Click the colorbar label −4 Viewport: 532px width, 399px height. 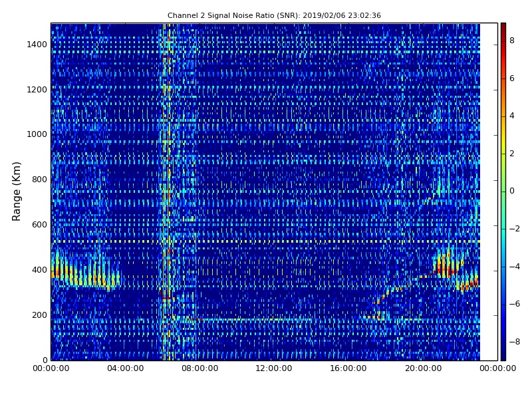tap(515, 267)
